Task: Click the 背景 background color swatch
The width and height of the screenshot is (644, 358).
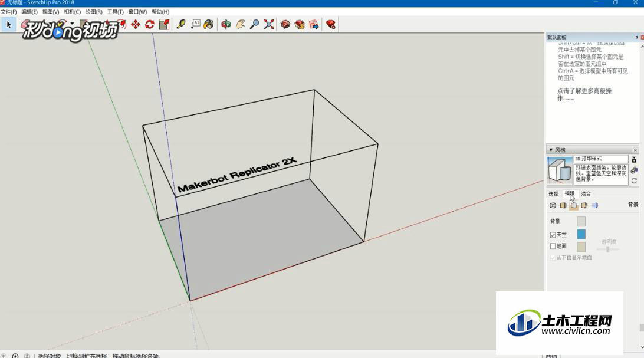Action: (x=581, y=221)
